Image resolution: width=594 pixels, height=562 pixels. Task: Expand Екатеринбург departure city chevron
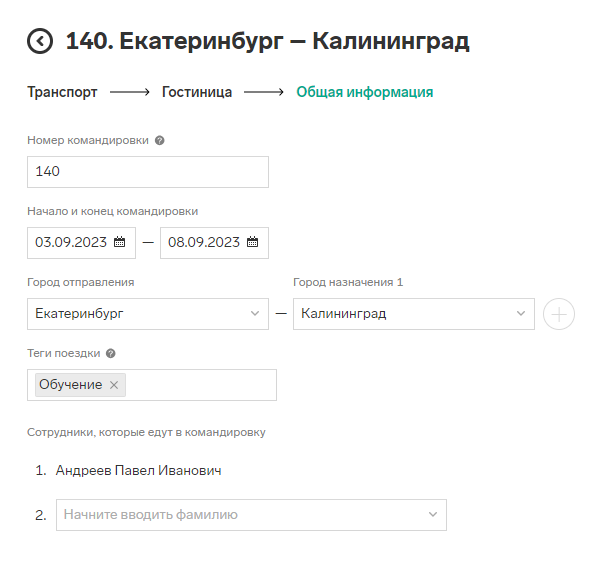(x=255, y=314)
